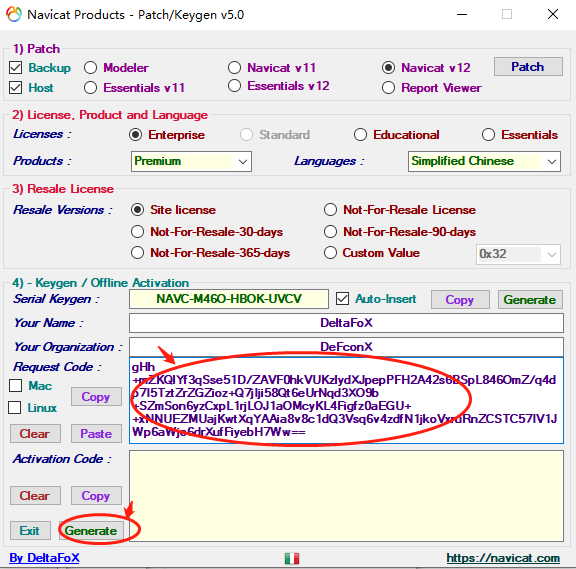
Task: Click the Your Organization input field
Action: pyautogui.click(x=346, y=346)
